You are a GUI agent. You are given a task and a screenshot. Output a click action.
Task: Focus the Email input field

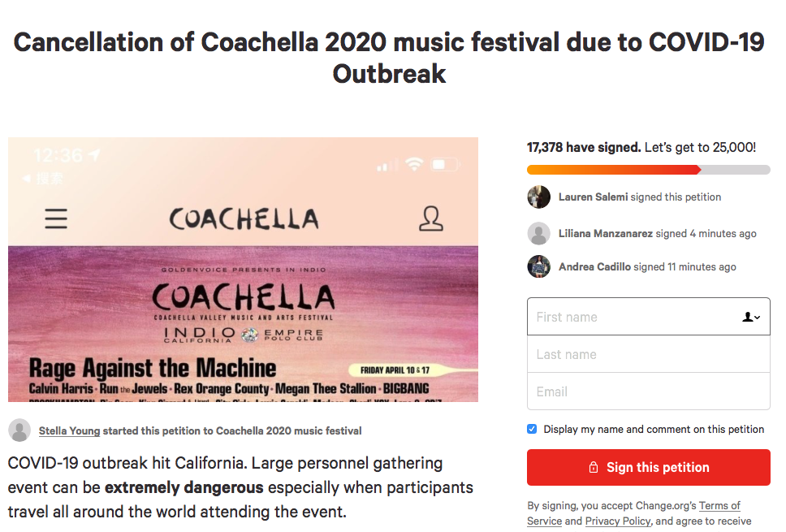648,391
